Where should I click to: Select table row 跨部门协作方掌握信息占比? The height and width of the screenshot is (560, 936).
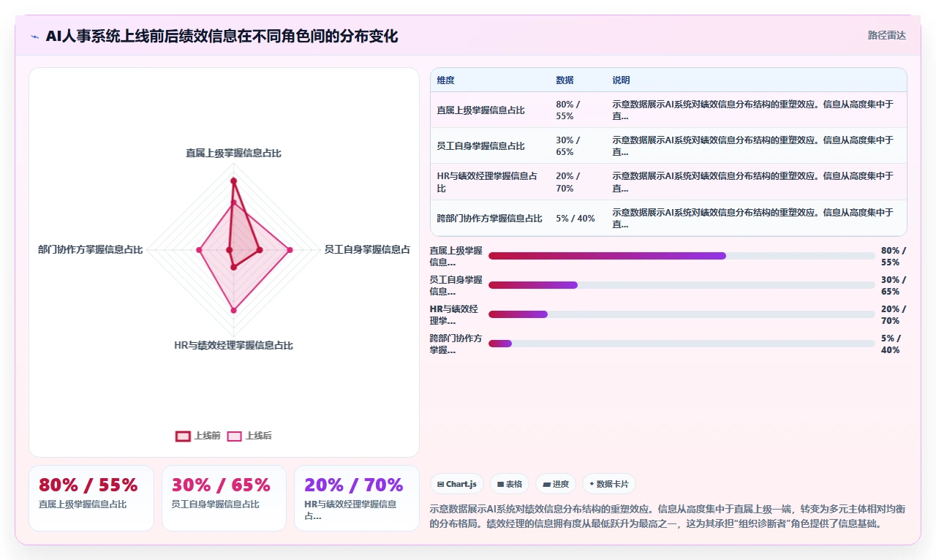coord(668,218)
